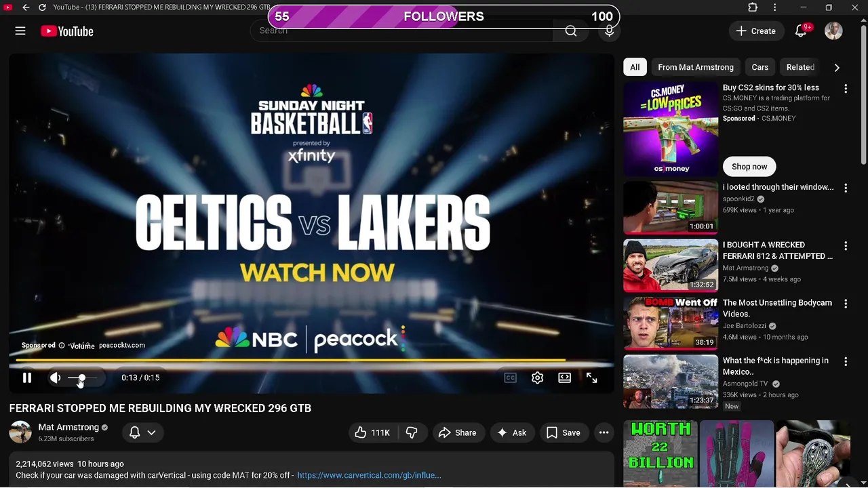Open the Ask AI button

(x=511, y=432)
